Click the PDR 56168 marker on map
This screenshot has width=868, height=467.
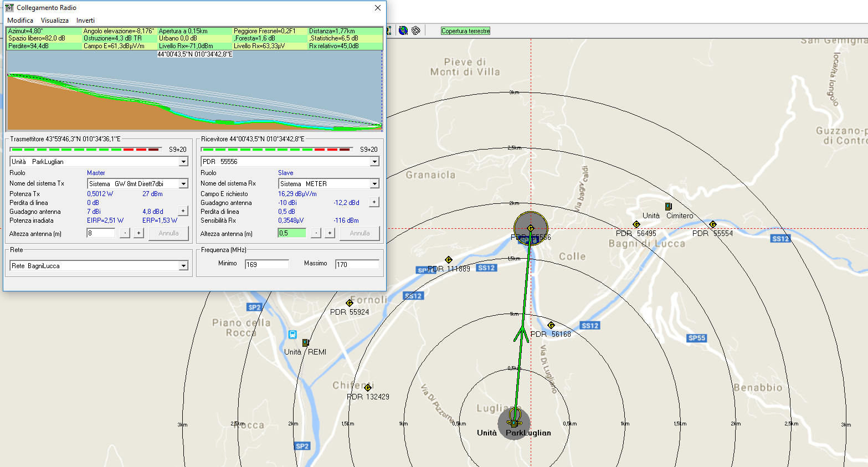point(551,325)
